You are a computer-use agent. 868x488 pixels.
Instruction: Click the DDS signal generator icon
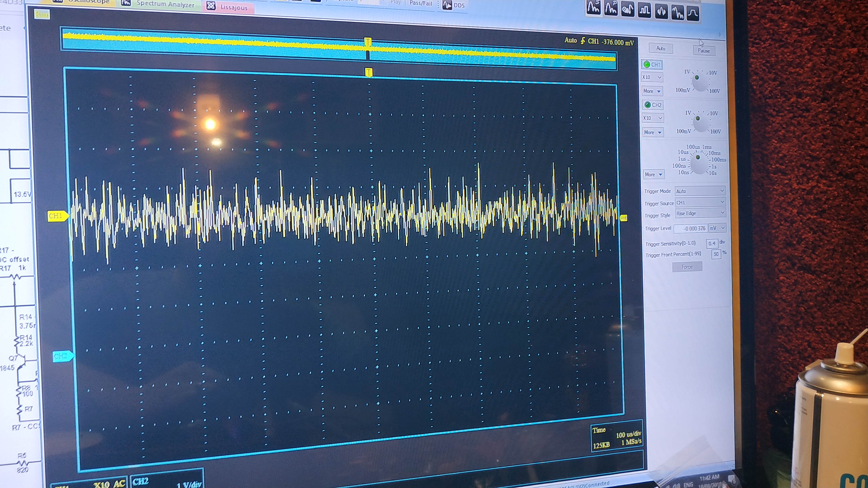click(447, 5)
